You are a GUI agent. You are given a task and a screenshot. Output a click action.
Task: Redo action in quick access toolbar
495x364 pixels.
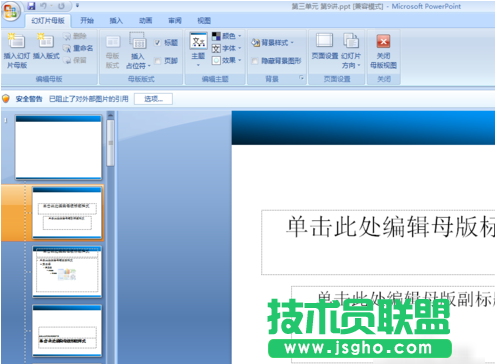coord(61,6)
